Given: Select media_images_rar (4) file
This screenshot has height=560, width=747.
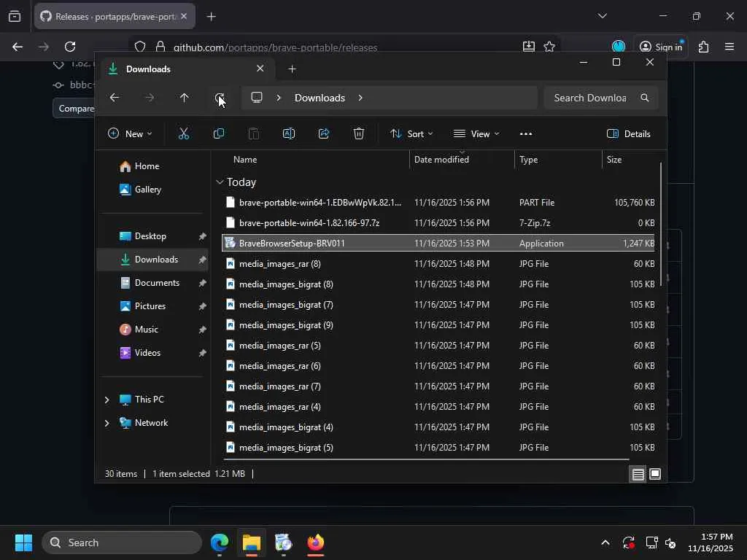Looking at the screenshot, I should pyautogui.click(x=438, y=407).
